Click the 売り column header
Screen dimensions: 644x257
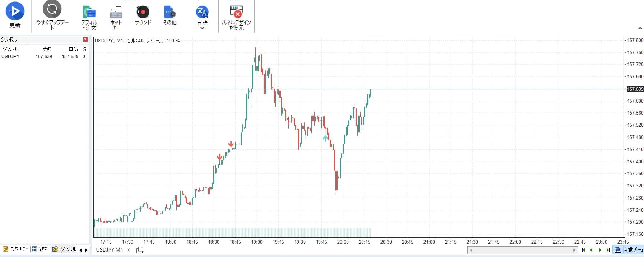pos(47,49)
